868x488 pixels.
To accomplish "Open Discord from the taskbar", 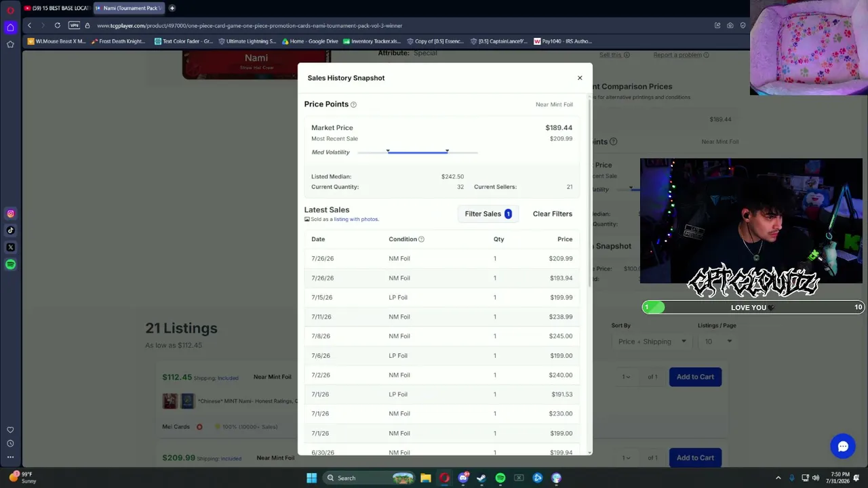I will pos(463,478).
